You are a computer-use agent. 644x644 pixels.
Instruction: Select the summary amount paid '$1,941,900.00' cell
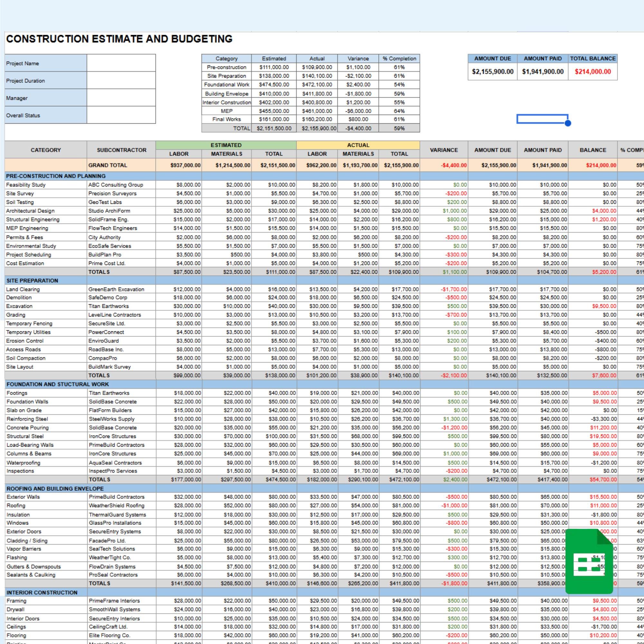pos(543,72)
